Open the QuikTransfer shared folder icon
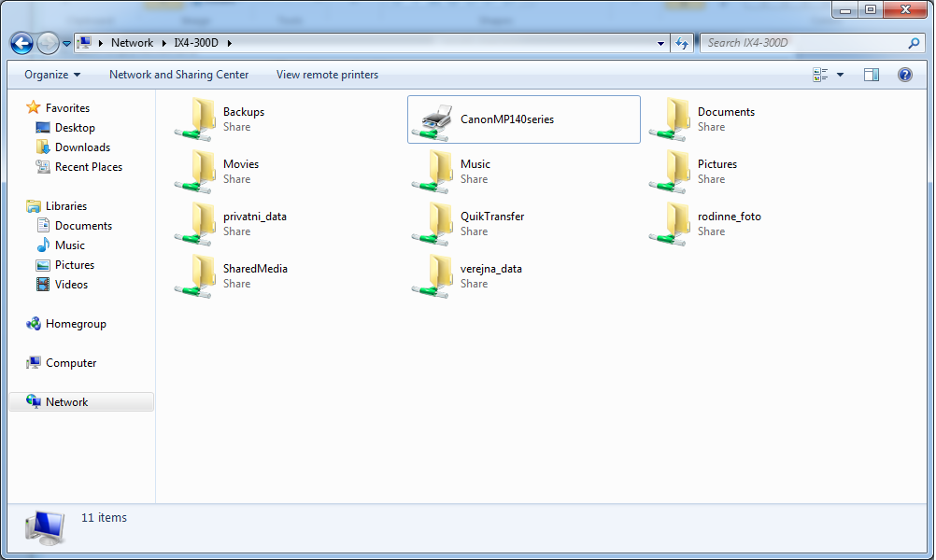Viewport: 936px width, 560px height. point(434,223)
